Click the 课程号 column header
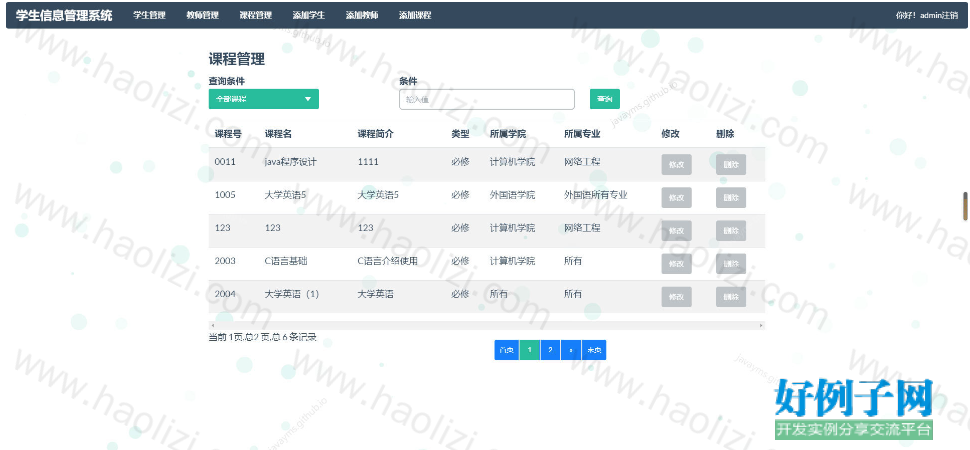The width and height of the screenshot is (970, 450). tap(228, 134)
